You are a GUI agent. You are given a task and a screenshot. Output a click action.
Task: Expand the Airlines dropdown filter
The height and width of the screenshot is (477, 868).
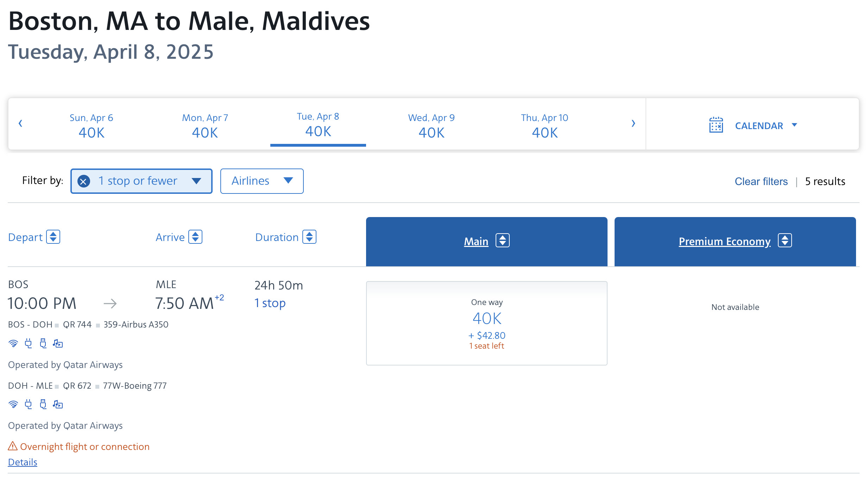click(262, 180)
